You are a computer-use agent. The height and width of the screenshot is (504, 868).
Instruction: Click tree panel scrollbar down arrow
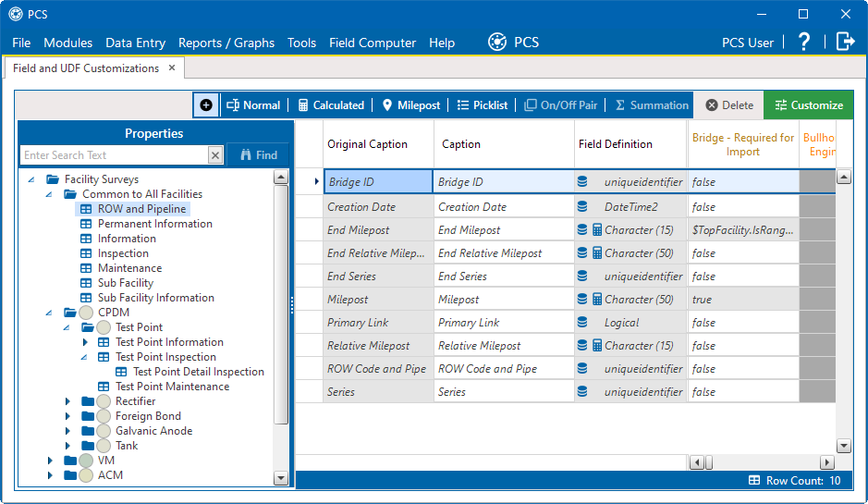pos(281,478)
